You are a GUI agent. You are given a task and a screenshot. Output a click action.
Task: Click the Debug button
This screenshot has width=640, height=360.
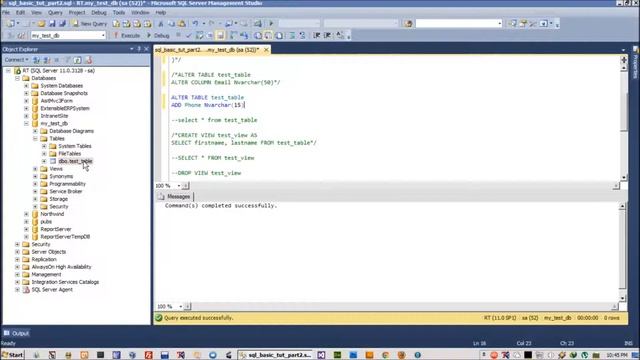[158, 36]
